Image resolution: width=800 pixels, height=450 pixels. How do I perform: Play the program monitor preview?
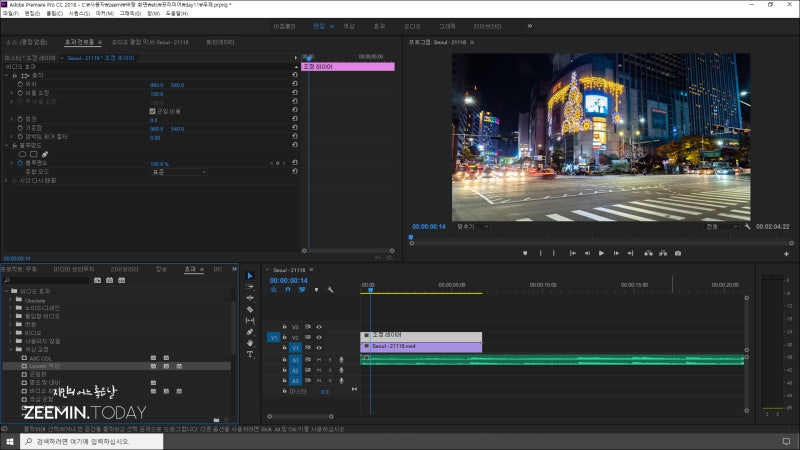click(602, 253)
